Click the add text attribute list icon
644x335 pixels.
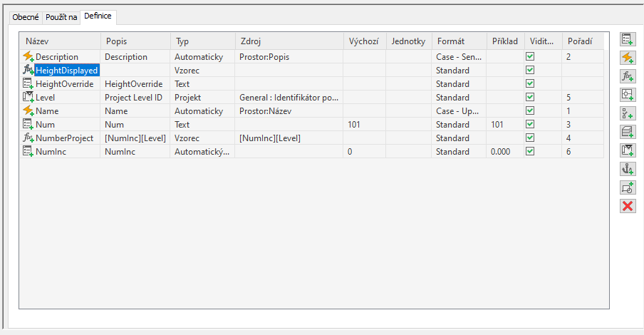pos(628,39)
